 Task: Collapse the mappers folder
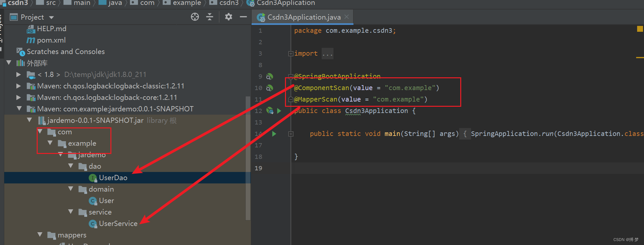tap(40, 235)
